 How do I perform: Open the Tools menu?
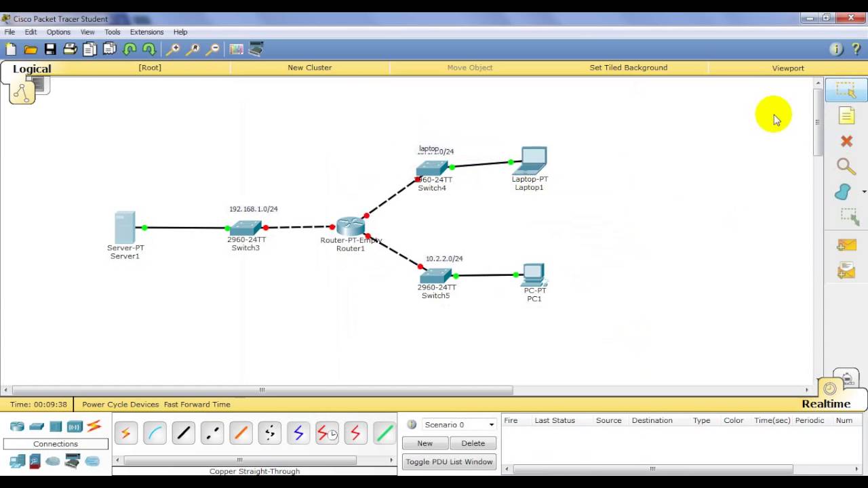pos(113,32)
